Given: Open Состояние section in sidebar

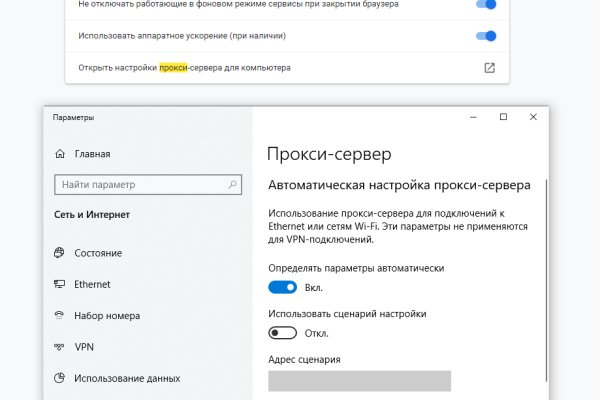Looking at the screenshot, I should tap(98, 253).
